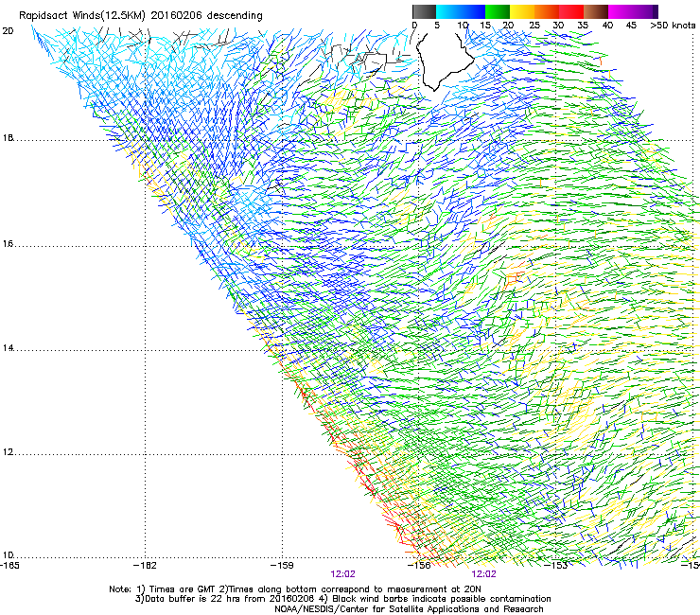
Task: Click the '5' label under the color legend
Action: click(x=437, y=26)
